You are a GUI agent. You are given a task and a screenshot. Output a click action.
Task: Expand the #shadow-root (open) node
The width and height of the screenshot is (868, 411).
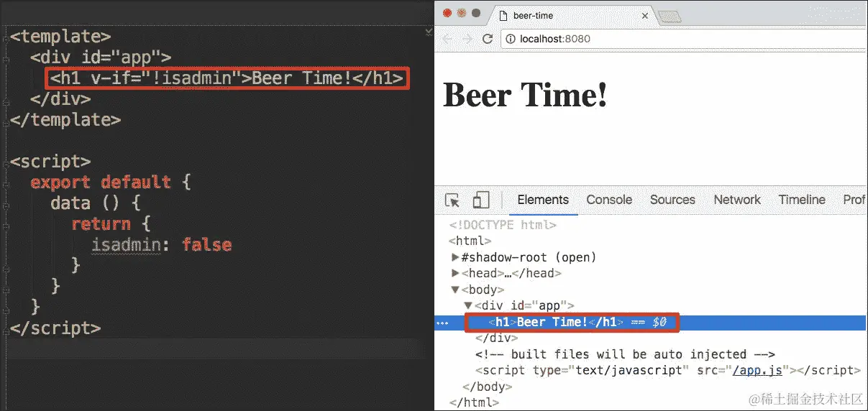click(454, 257)
